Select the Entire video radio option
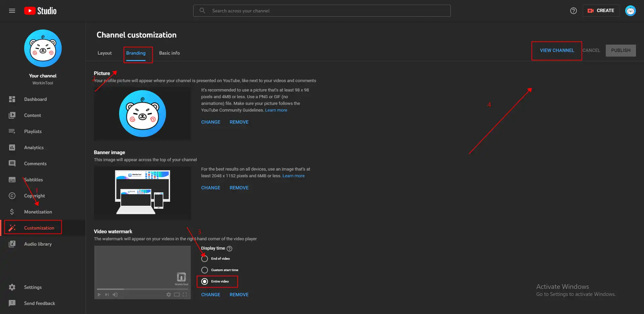 pyautogui.click(x=205, y=281)
